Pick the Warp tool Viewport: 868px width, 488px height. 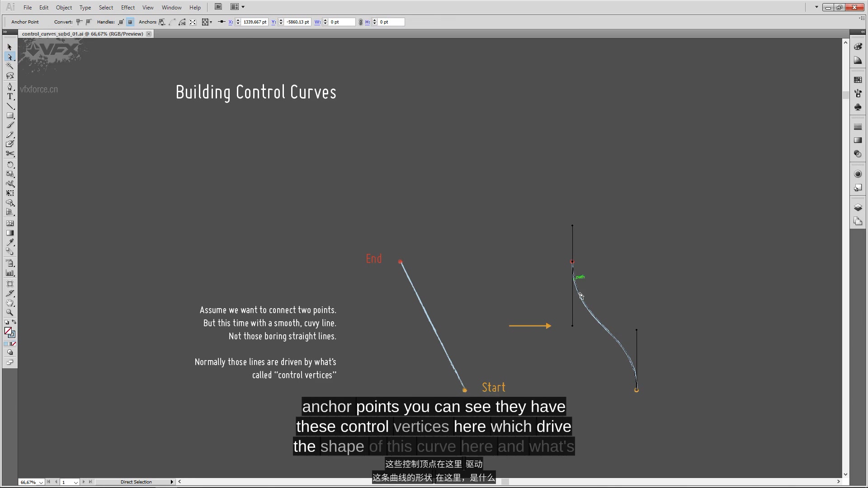pyautogui.click(x=9, y=183)
